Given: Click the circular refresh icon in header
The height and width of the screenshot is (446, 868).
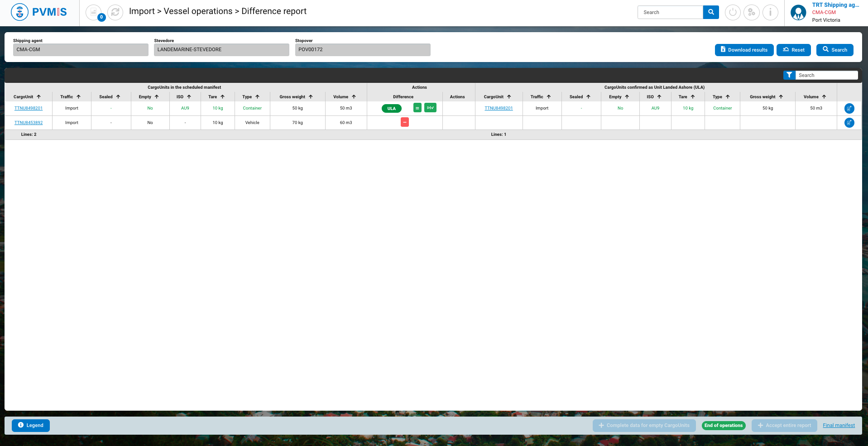Looking at the screenshot, I should coord(115,12).
